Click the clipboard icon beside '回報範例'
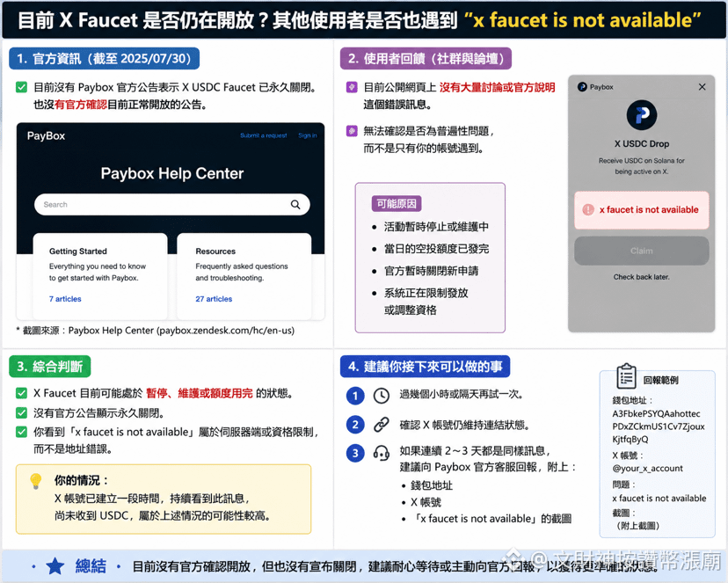The width and height of the screenshot is (728, 583). tap(626, 376)
